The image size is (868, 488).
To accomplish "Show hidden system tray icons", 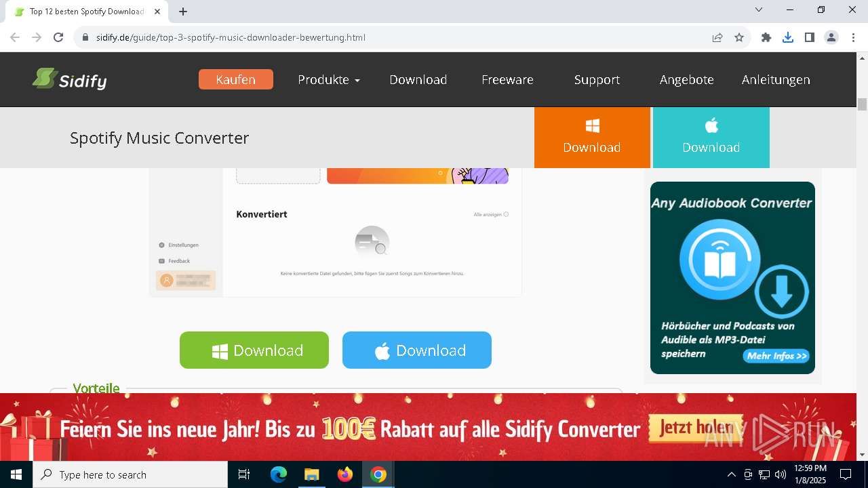I will [x=731, y=474].
